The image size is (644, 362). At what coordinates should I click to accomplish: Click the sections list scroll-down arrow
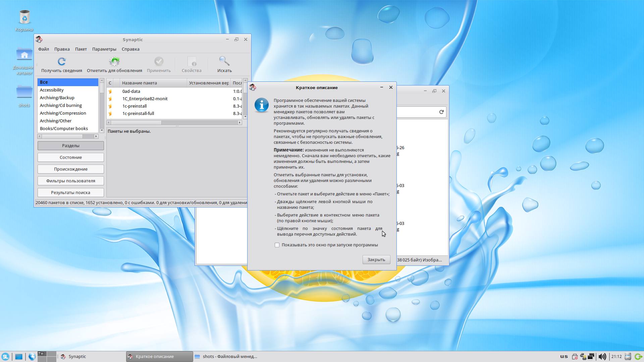click(x=102, y=131)
